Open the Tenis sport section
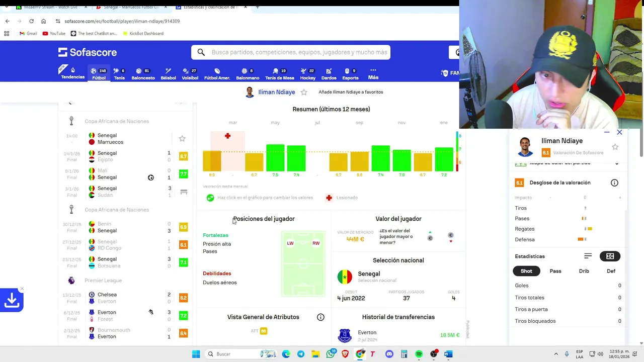 (119, 73)
